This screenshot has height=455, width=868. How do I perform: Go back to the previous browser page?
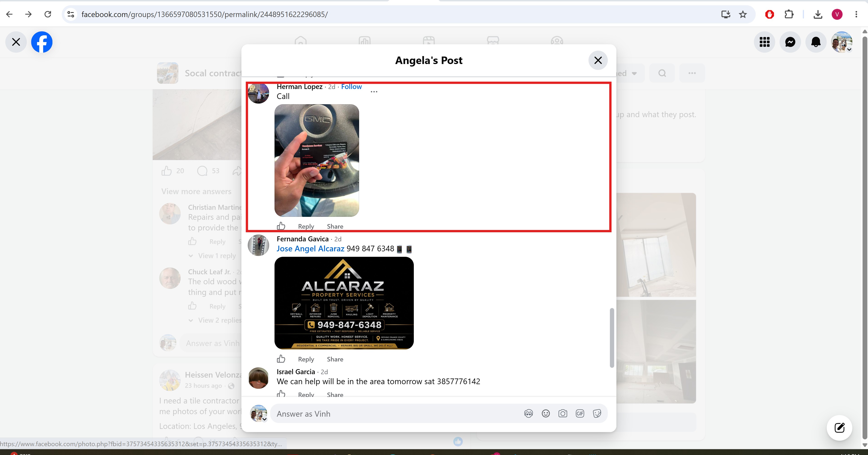point(10,14)
